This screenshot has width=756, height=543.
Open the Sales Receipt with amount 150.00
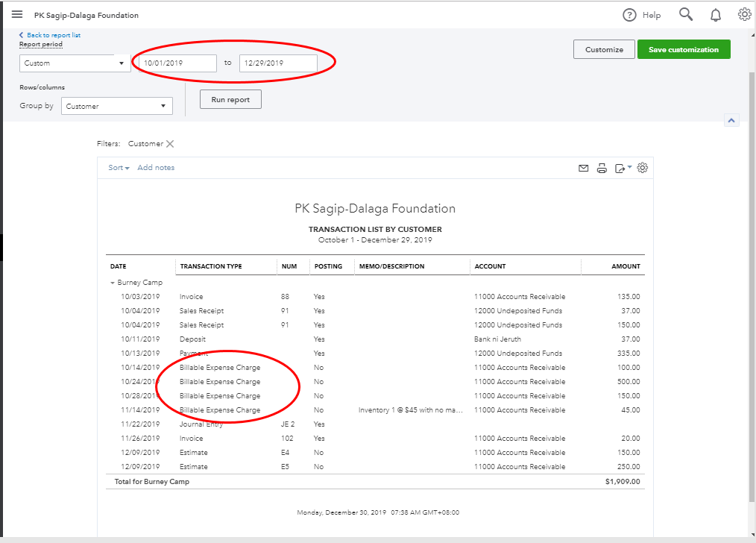click(201, 325)
